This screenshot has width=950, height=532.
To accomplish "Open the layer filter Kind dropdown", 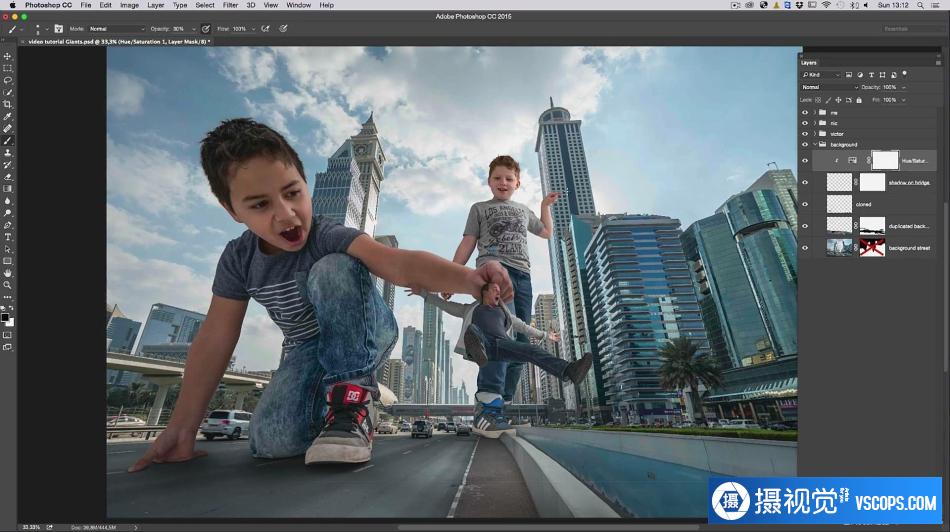I will [821, 75].
